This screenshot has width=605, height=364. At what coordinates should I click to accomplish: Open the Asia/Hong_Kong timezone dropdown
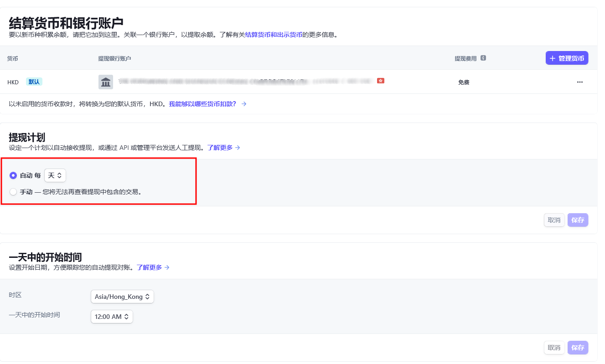click(x=122, y=297)
